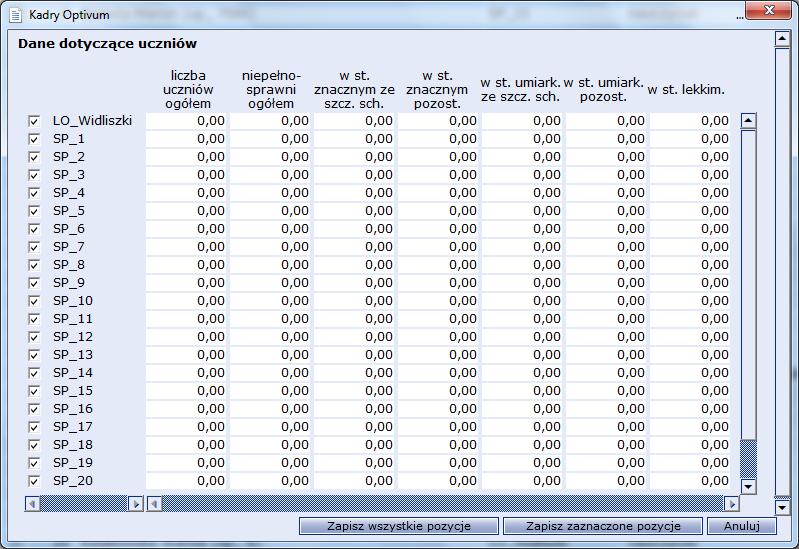The height and width of the screenshot is (549, 799).
Task: Edit SP_20 w st. lekkim field
Action: coord(690,481)
